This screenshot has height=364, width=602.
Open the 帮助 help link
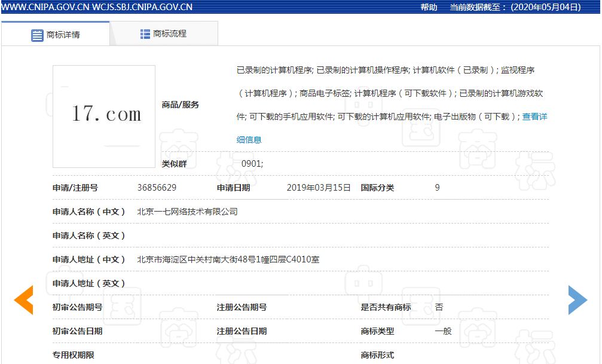tap(429, 7)
